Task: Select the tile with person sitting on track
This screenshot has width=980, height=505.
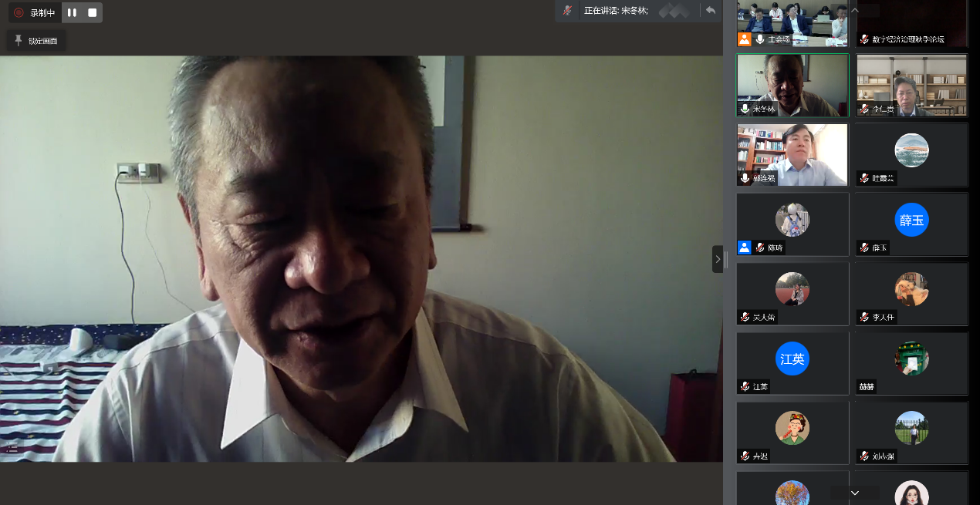Action: [792, 295]
